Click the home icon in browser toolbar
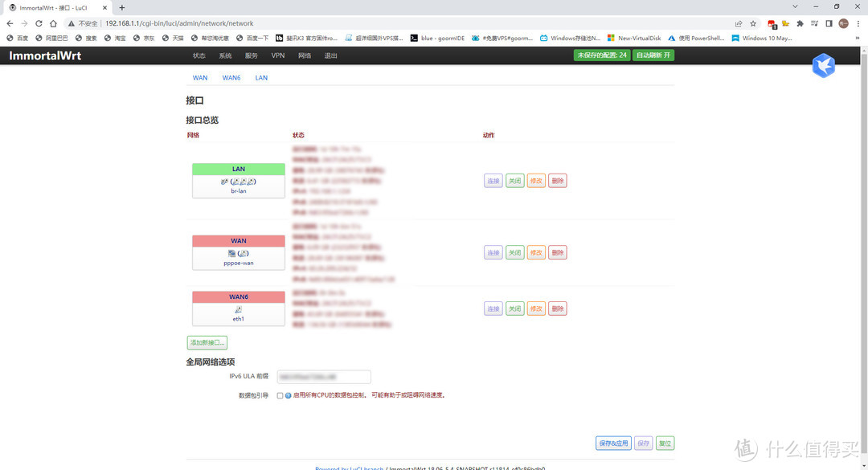Viewport: 868px width, 470px height. [x=53, y=23]
